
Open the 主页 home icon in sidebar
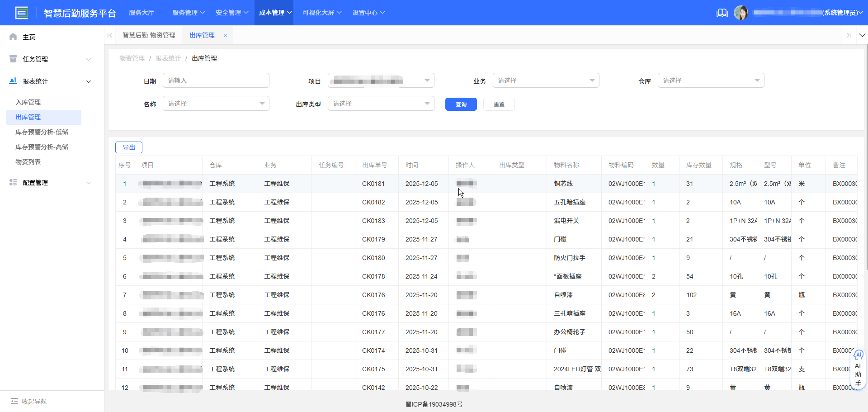coord(13,37)
